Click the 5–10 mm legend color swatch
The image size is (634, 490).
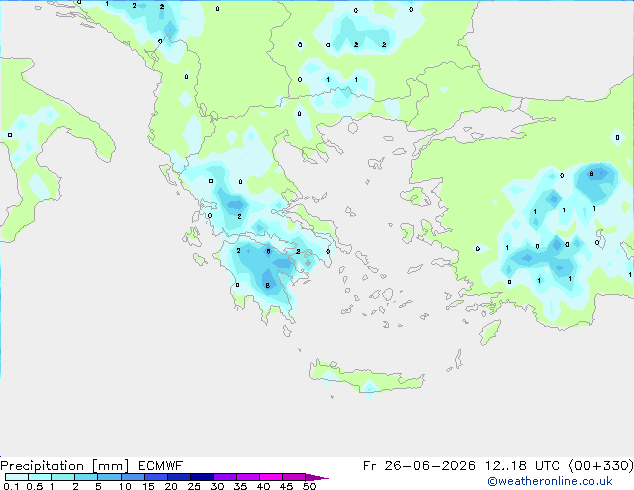click(x=109, y=477)
